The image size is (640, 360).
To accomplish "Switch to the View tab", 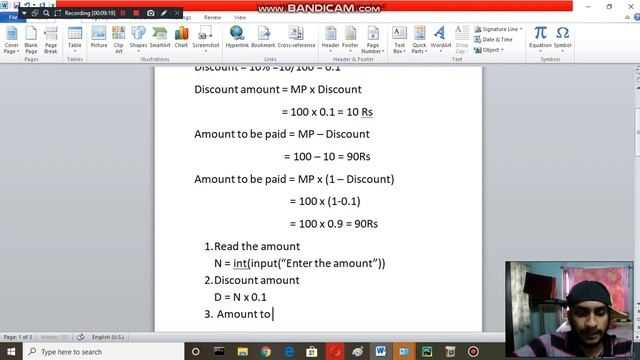I will click(x=240, y=18).
